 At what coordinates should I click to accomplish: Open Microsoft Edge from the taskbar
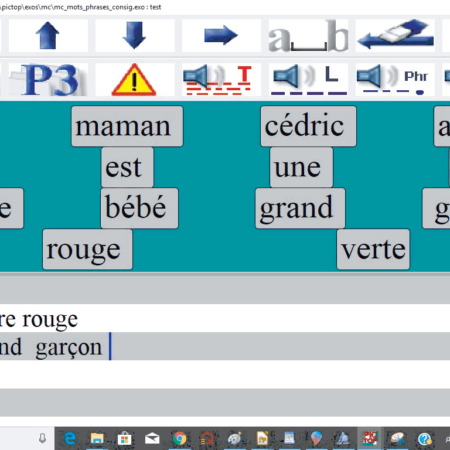pyautogui.click(x=70, y=438)
